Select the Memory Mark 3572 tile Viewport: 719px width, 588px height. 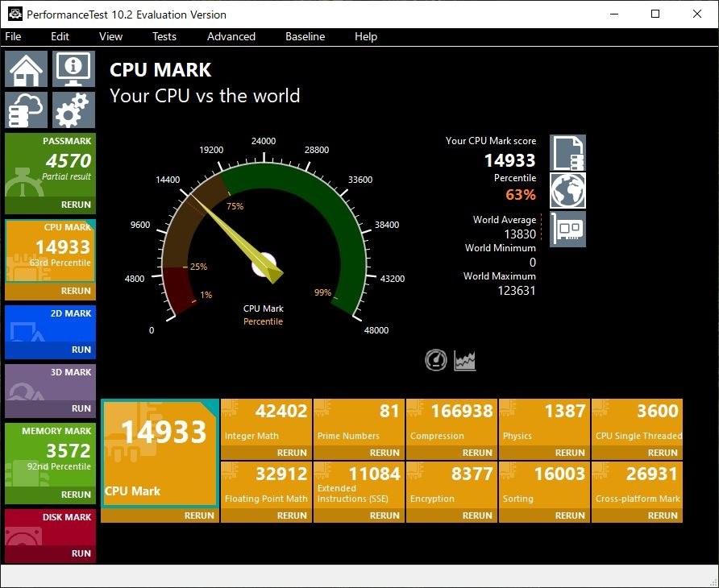point(51,454)
